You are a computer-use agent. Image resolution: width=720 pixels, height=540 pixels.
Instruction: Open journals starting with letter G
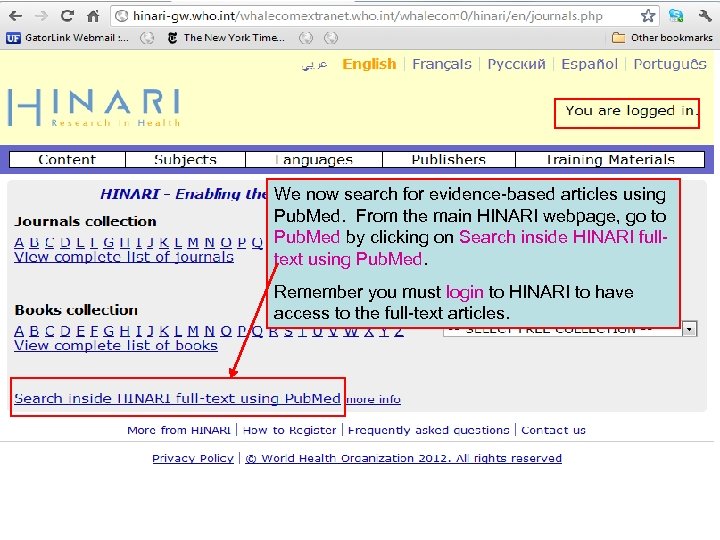pos(109,242)
